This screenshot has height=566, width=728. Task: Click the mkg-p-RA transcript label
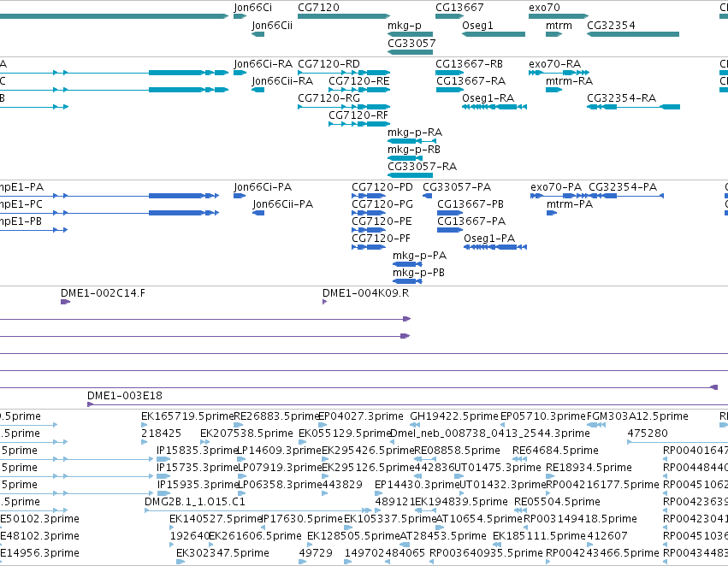tap(415, 133)
